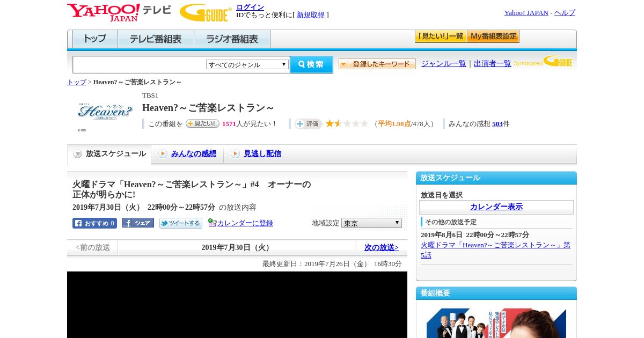Click the Facebook シェア button

click(x=138, y=223)
